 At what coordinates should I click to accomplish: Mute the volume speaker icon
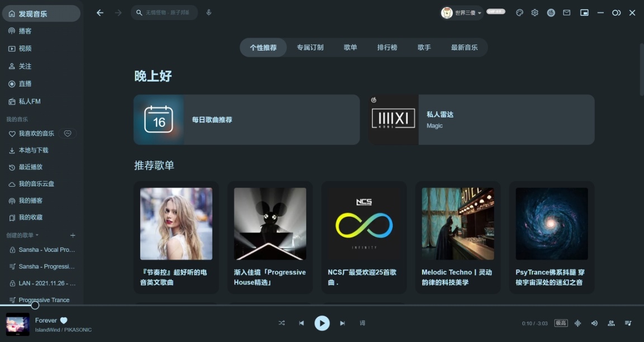click(594, 323)
